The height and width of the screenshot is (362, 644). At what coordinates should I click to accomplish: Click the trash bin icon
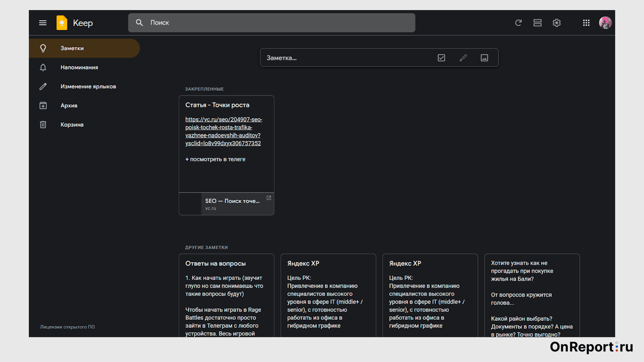[x=43, y=125]
